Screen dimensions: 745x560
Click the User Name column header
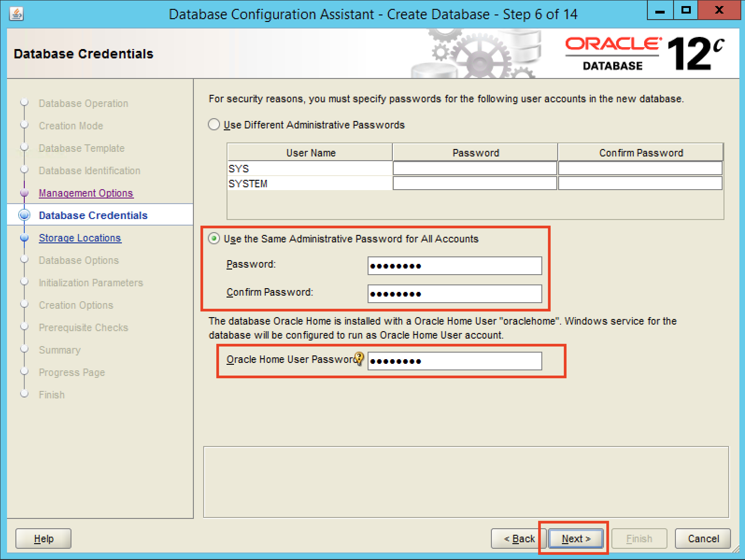click(x=310, y=153)
